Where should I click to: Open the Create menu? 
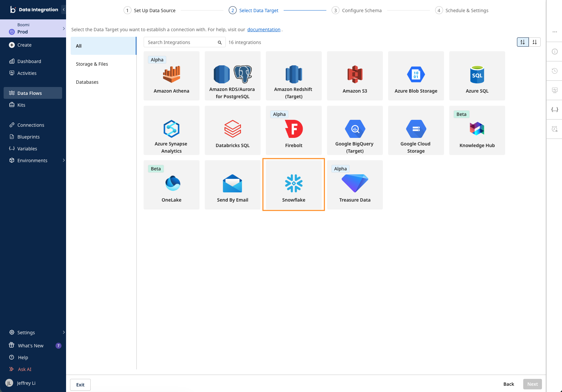[20, 45]
